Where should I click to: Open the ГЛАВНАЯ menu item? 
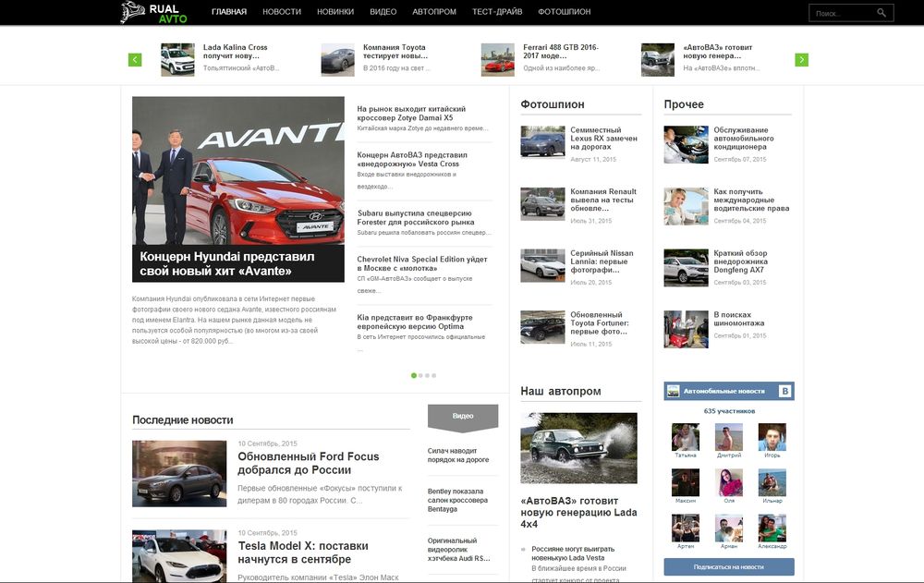[x=229, y=12]
